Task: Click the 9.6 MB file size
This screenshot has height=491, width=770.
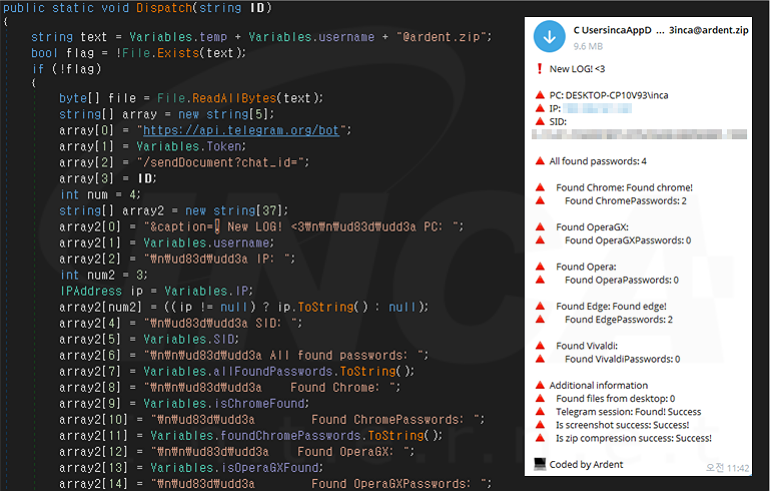Action: 588,46
